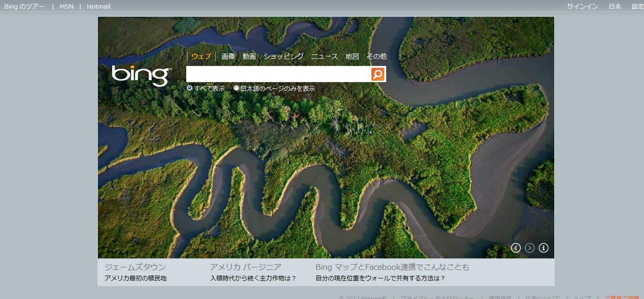Screen dimensions: 644x299
Task: Click the サインイン link
Action: [582, 6]
